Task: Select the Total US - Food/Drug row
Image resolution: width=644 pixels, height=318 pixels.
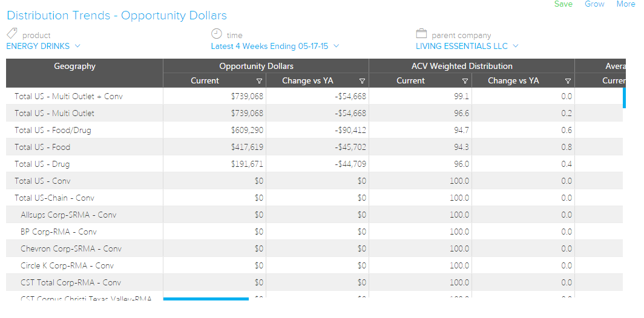Action: pos(53,130)
